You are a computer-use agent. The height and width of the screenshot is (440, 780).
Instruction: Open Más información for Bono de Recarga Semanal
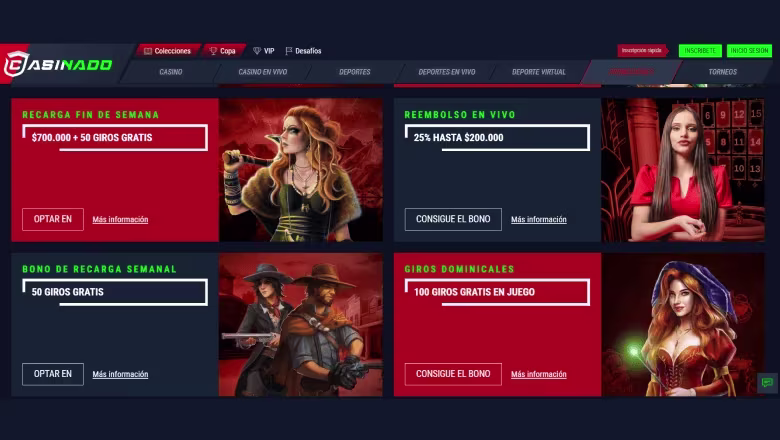pos(120,374)
